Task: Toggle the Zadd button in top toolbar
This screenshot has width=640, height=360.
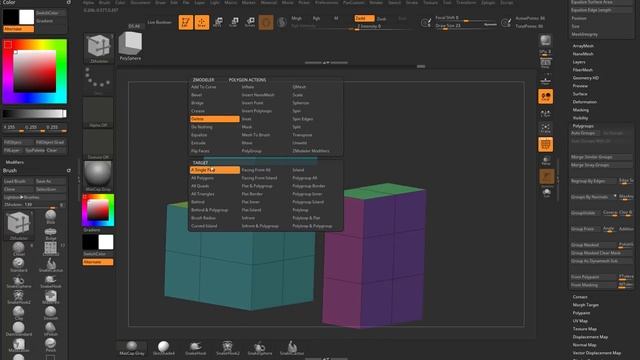Action: [x=364, y=18]
